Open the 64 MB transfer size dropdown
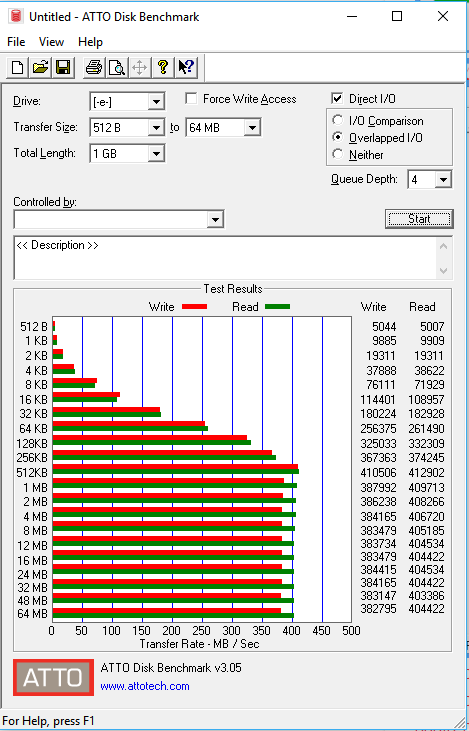This screenshot has height=731, width=469. [252, 127]
